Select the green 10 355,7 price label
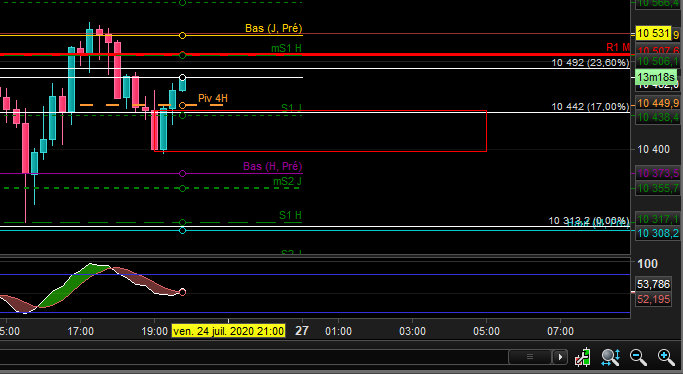The height and width of the screenshot is (374, 683). (x=658, y=188)
